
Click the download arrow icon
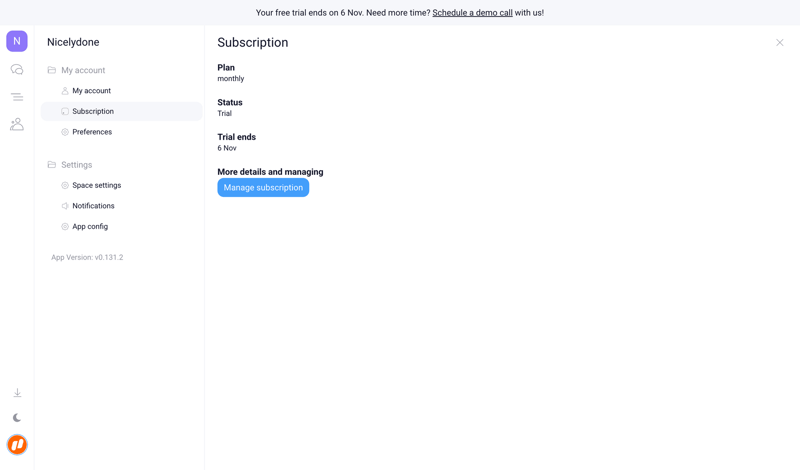pyautogui.click(x=17, y=393)
